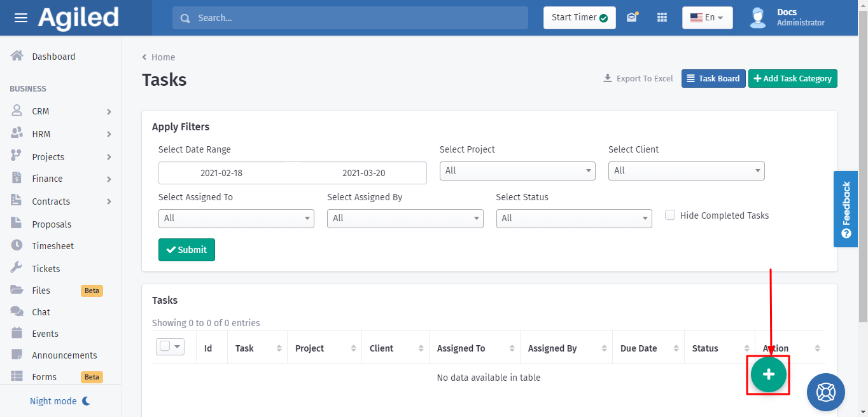
Task: Click the Dashboard home icon
Action: point(17,56)
